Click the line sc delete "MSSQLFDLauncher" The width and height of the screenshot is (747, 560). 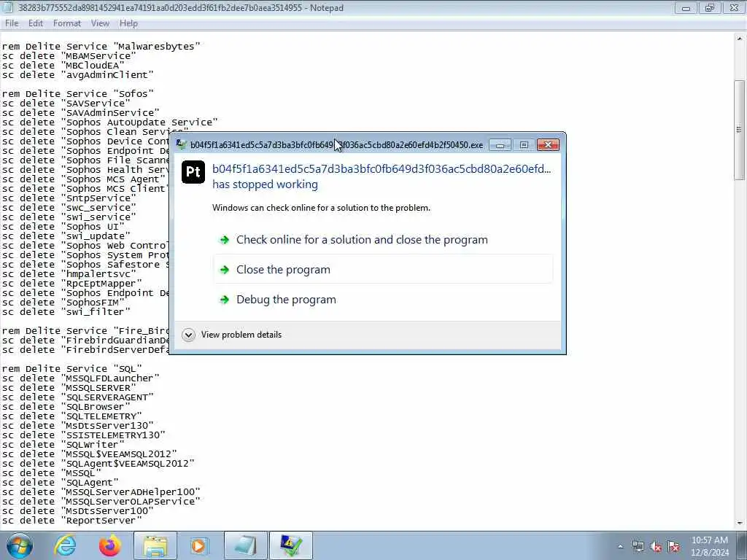click(x=80, y=378)
